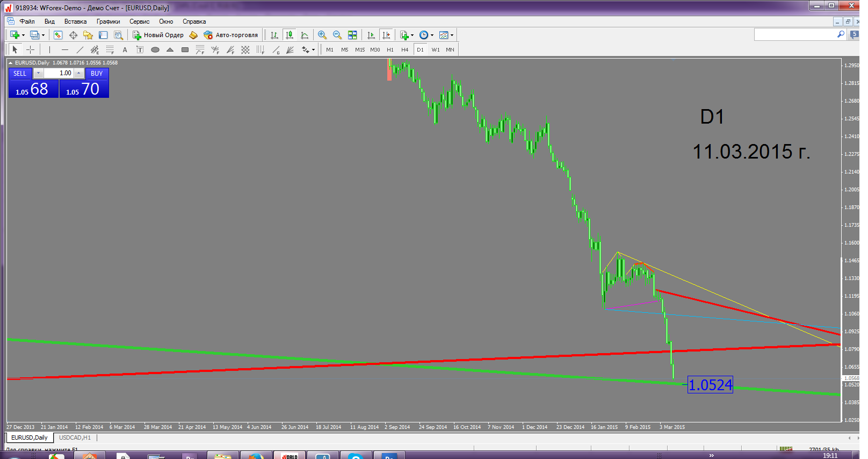Image resolution: width=868 pixels, height=459 pixels.
Task: Switch chart to bar chart mode
Action: point(274,35)
